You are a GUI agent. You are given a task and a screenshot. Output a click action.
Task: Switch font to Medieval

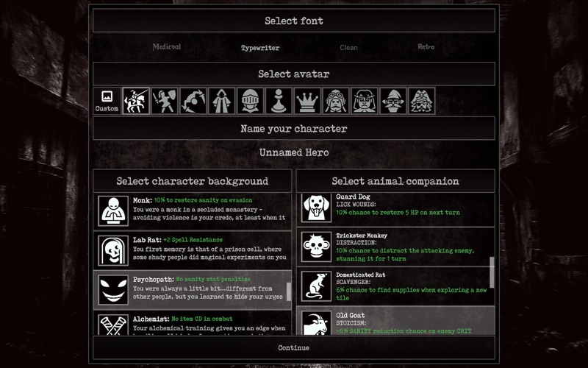pyautogui.click(x=167, y=47)
